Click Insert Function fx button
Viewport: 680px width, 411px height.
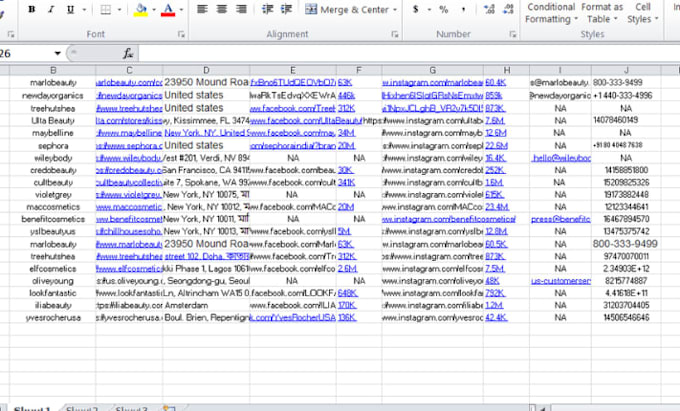click(x=128, y=53)
